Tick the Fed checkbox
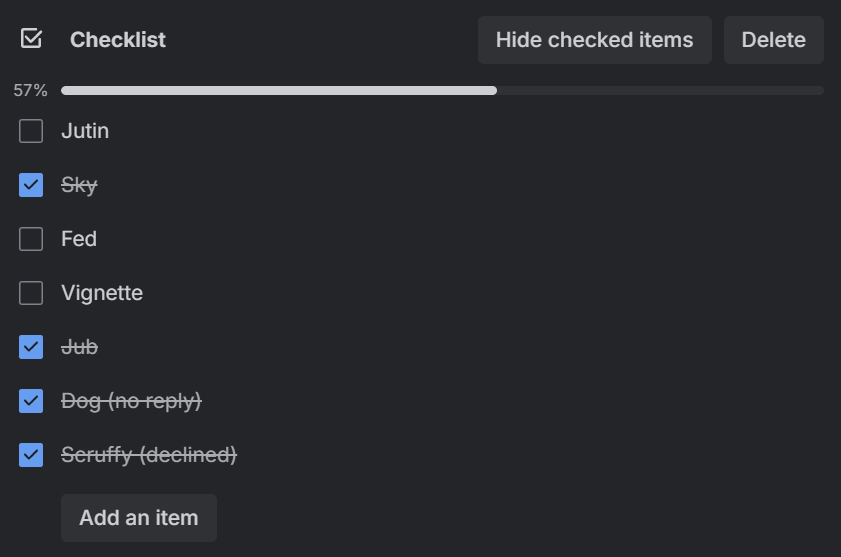The image size is (841, 557). click(31, 239)
